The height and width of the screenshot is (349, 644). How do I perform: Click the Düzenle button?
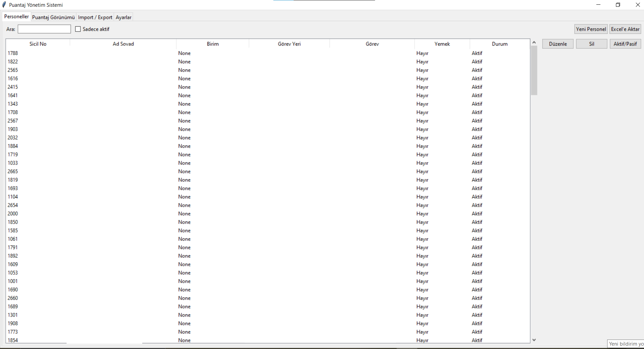pyautogui.click(x=558, y=44)
